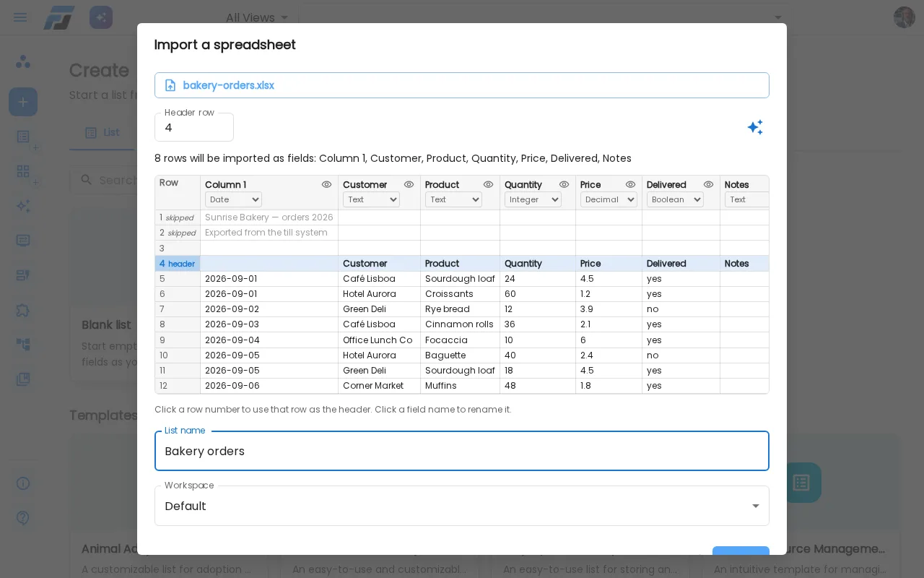The image size is (924, 578).
Task: Click the sparkle icon in the left sidebar
Action: pyautogui.click(x=23, y=206)
